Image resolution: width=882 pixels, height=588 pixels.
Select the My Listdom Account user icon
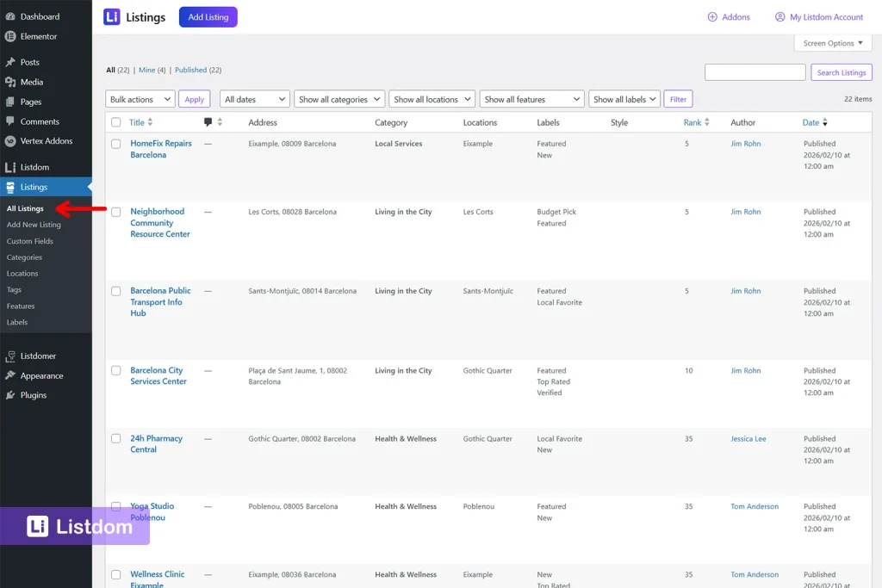tap(780, 17)
